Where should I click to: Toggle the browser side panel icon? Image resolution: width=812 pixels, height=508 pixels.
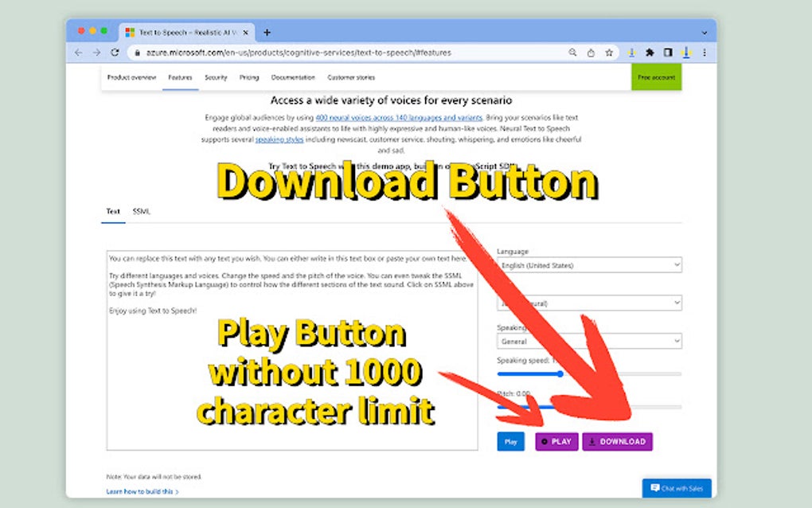[668, 53]
